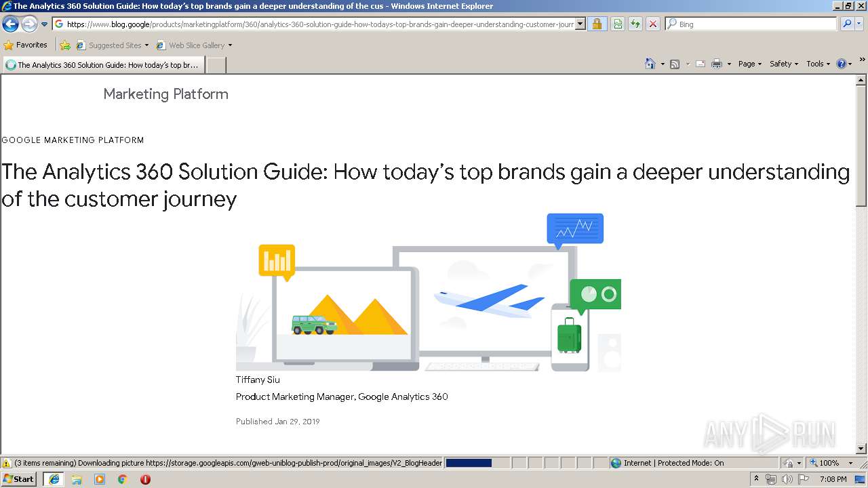Open the Recent Pages dropdown arrow

point(45,24)
